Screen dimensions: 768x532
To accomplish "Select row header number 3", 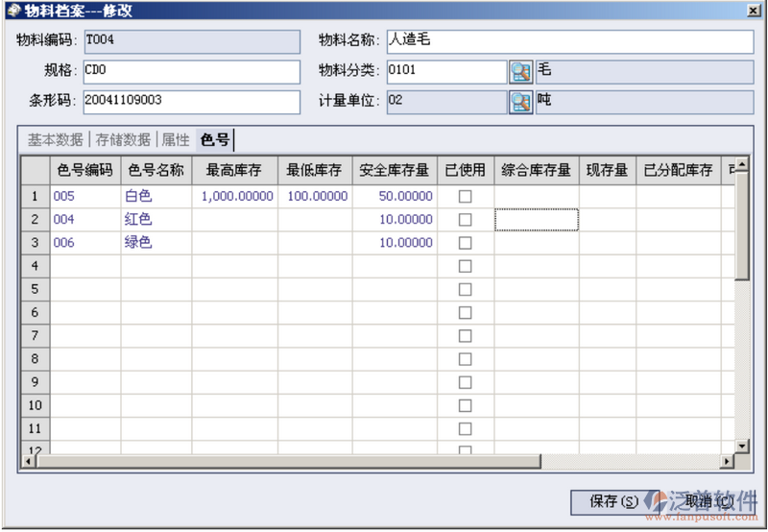I will 36,243.
